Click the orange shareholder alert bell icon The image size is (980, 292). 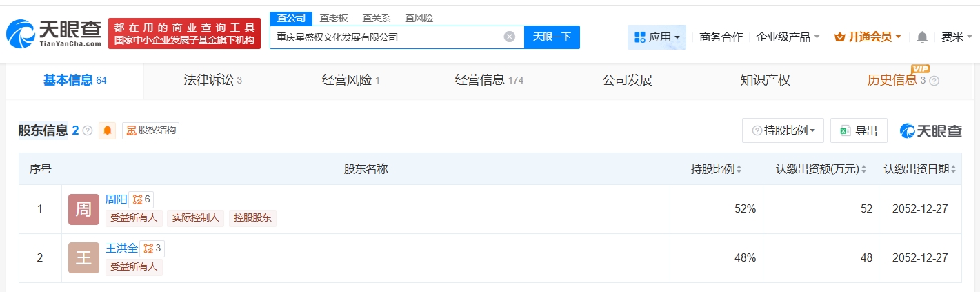(108, 130)
